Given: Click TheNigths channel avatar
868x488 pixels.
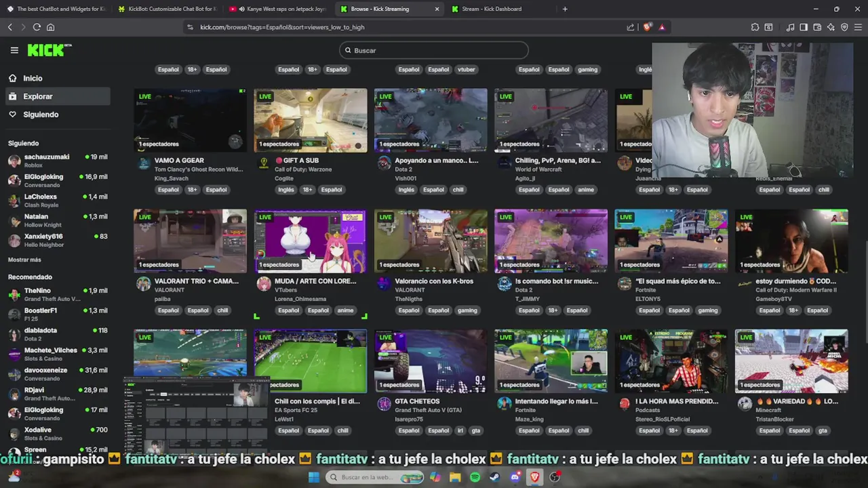Looking at the screenshot, I should coord(384,284).
